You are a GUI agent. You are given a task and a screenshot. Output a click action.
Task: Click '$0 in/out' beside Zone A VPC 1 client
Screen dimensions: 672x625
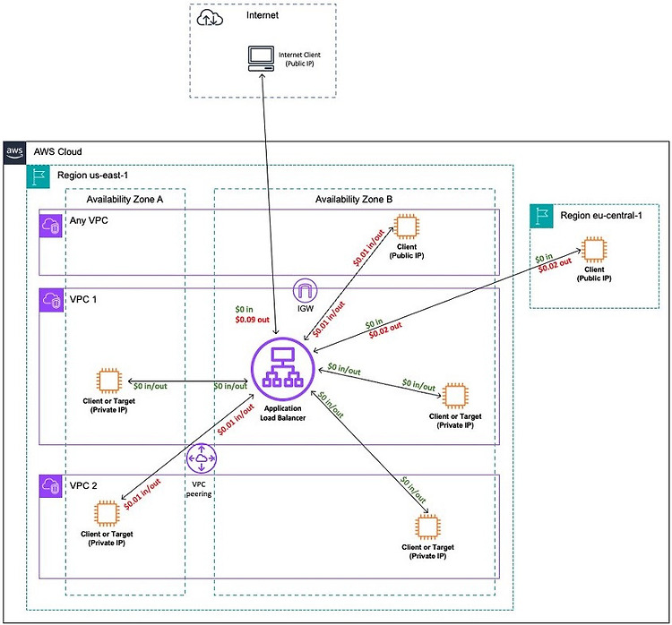150,386
